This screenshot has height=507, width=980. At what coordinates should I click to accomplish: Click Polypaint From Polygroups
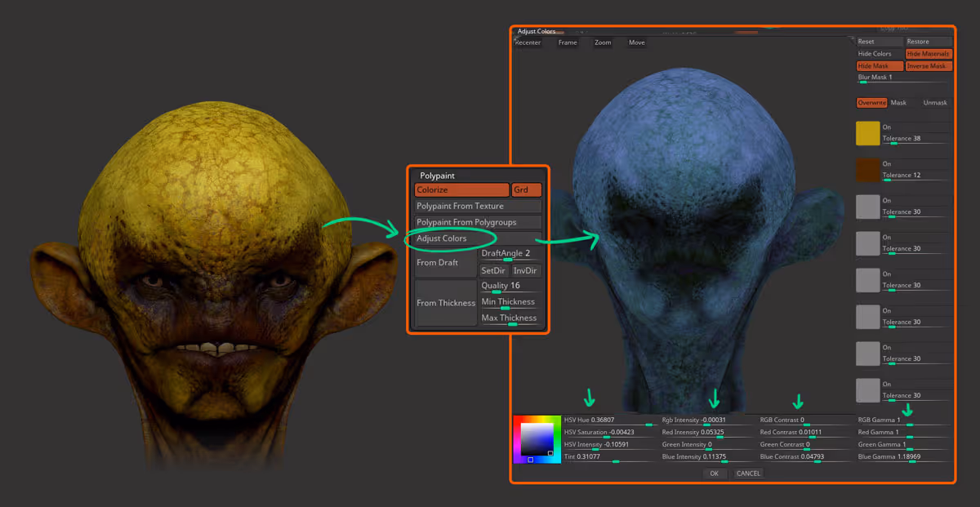[x=478, y=222]
